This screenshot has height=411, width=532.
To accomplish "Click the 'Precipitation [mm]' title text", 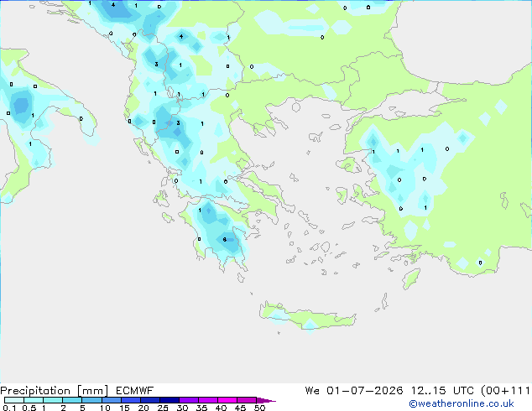I will tap(55, 391).
